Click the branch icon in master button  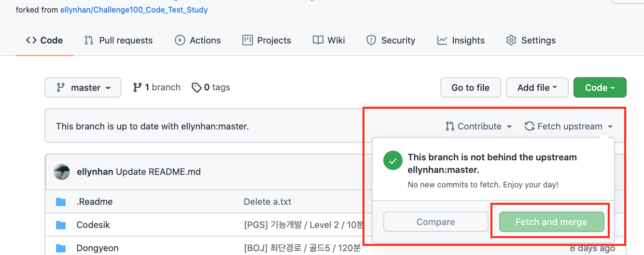61,87
